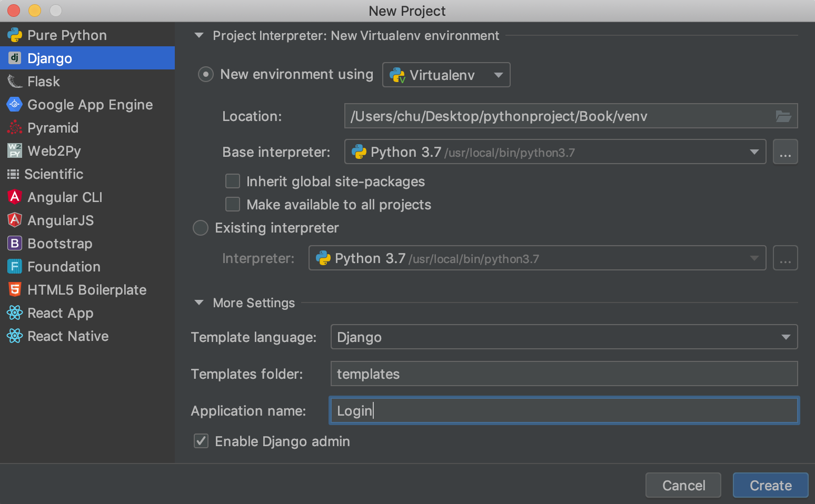Click the Pyramid framework icon
The image size is (815, 504).
[x=15, y=128]
